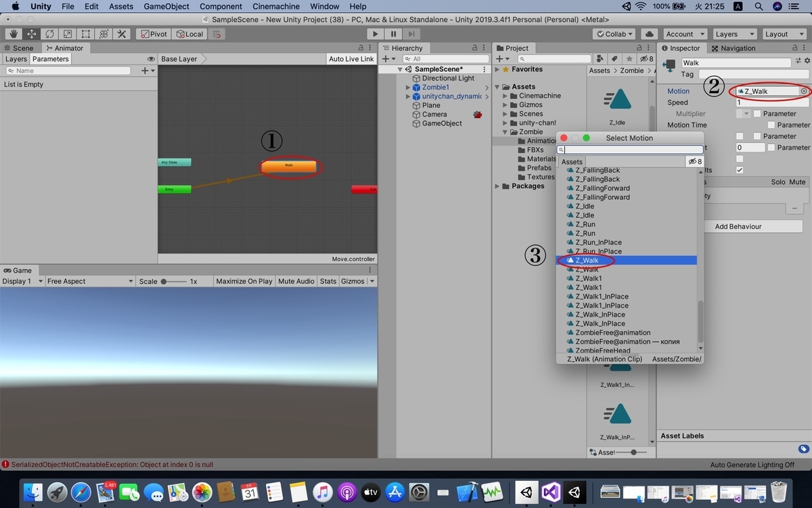
Task: Open the Collab dropdown
Action: point(615,34)
